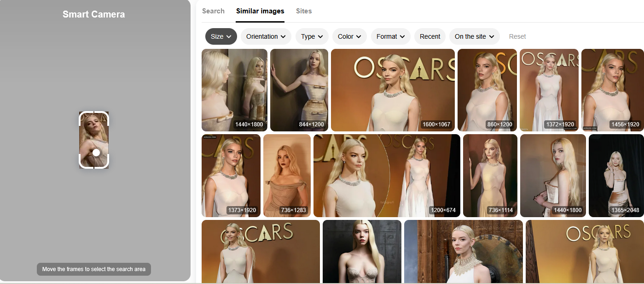Select the Similar images tab

pos(260,11)
